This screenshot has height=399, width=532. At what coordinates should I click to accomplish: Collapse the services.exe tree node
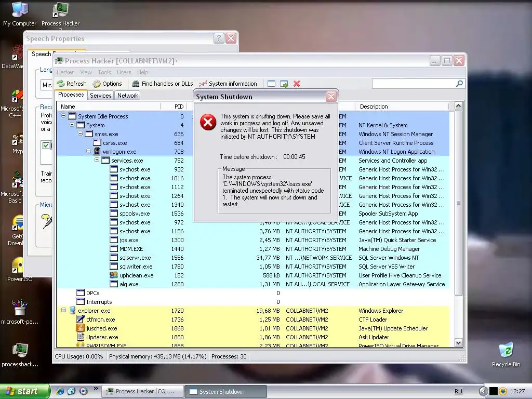97,160
